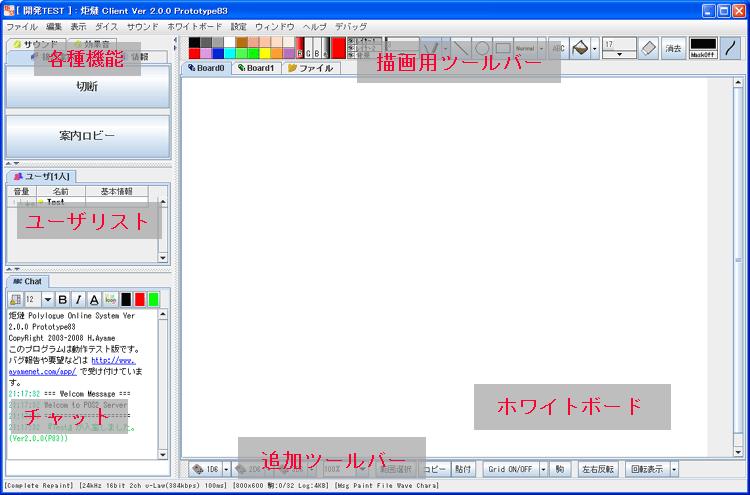
Task: Click the 案内ロビー button
Action: coord(88,136)
